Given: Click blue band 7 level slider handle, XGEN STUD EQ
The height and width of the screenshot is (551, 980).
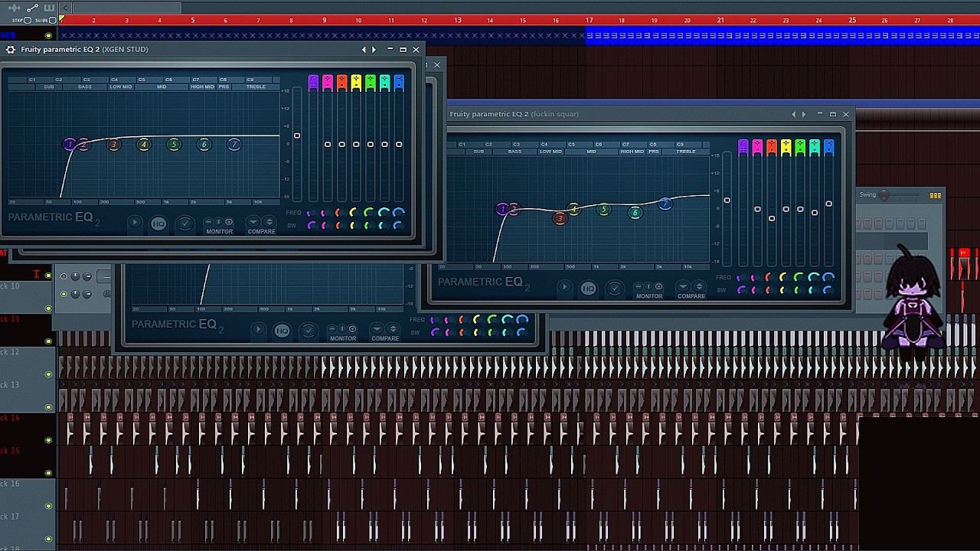Looking at the screenshot, I should (399, 144).
